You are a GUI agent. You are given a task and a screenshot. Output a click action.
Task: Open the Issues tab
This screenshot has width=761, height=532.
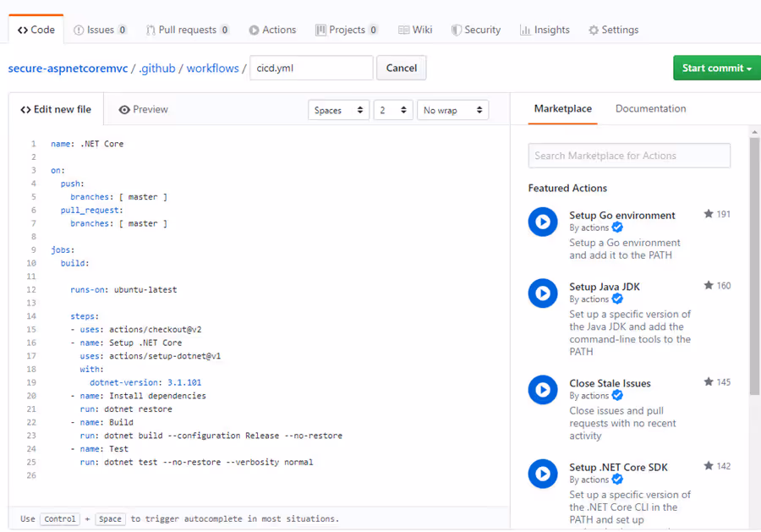(100, 30)
